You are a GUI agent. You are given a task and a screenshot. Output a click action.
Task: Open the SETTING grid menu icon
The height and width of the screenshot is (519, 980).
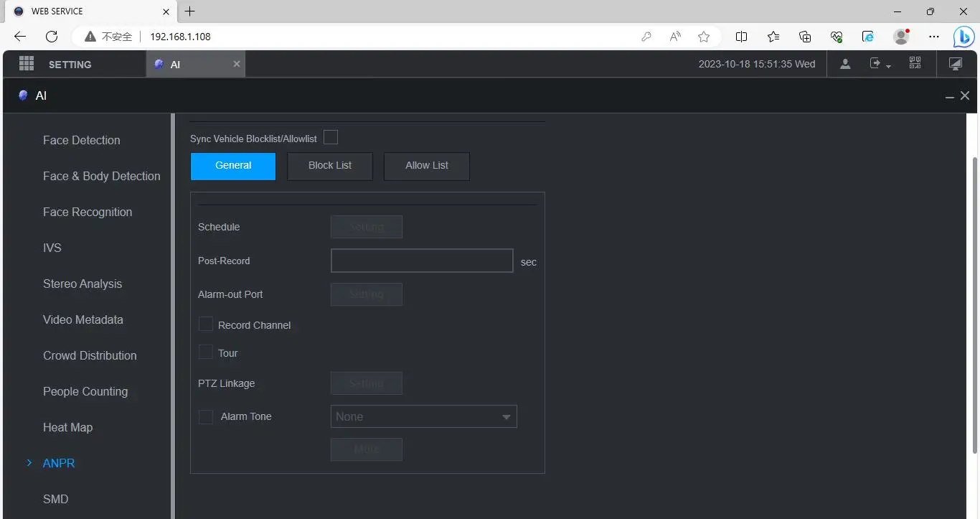[27, 64]
